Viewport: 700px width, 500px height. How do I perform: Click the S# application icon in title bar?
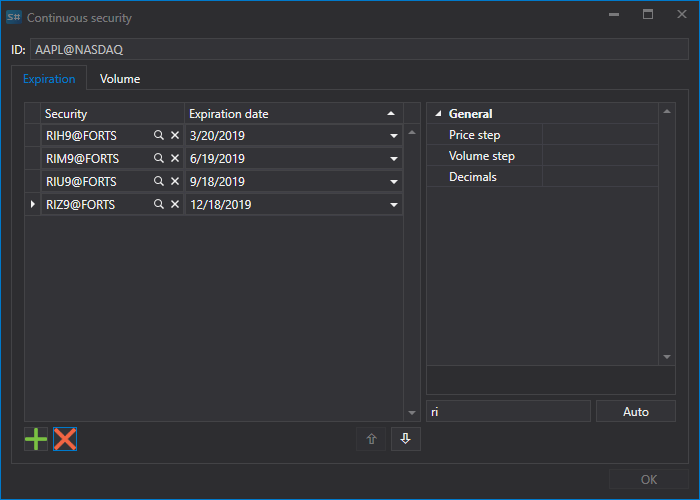13,17
